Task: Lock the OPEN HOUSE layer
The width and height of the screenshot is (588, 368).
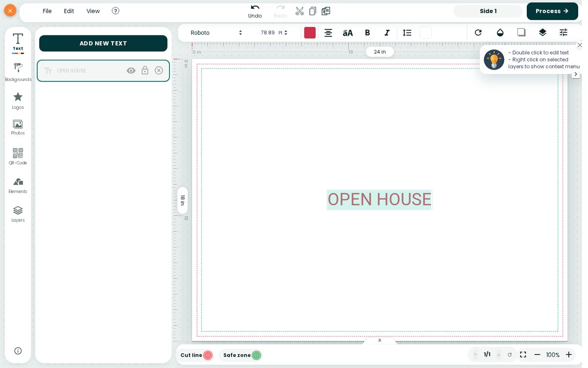Action: [x=145, y=71]
